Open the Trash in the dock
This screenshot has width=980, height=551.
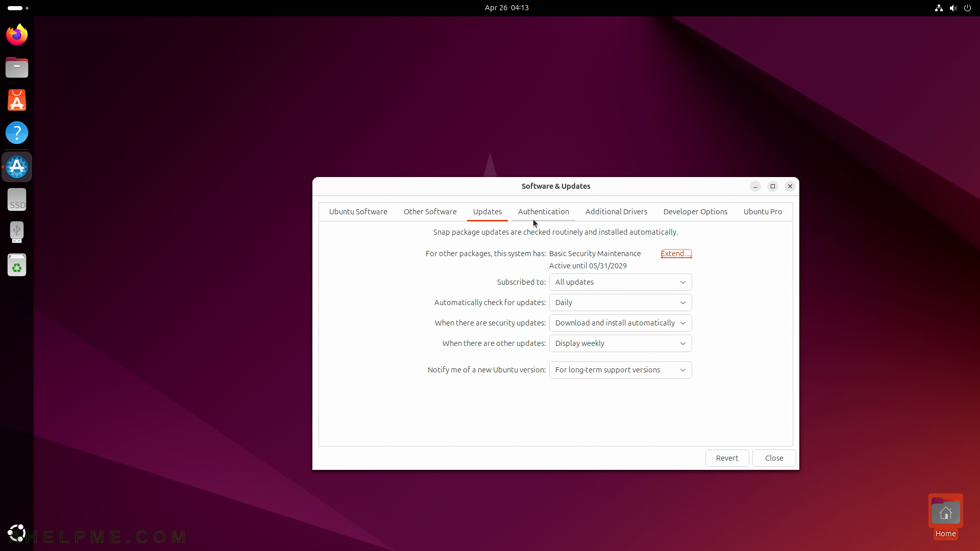pyautogui.click(x=17, y=265)
